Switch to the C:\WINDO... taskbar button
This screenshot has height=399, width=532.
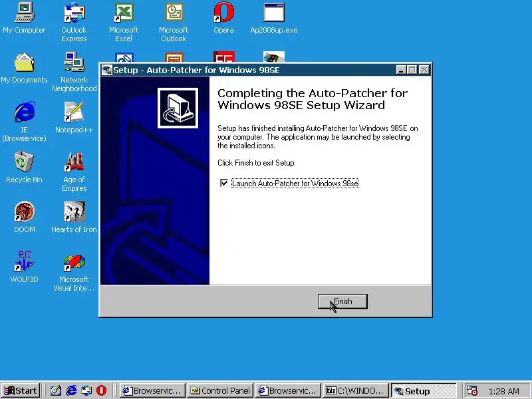[355, 390]
